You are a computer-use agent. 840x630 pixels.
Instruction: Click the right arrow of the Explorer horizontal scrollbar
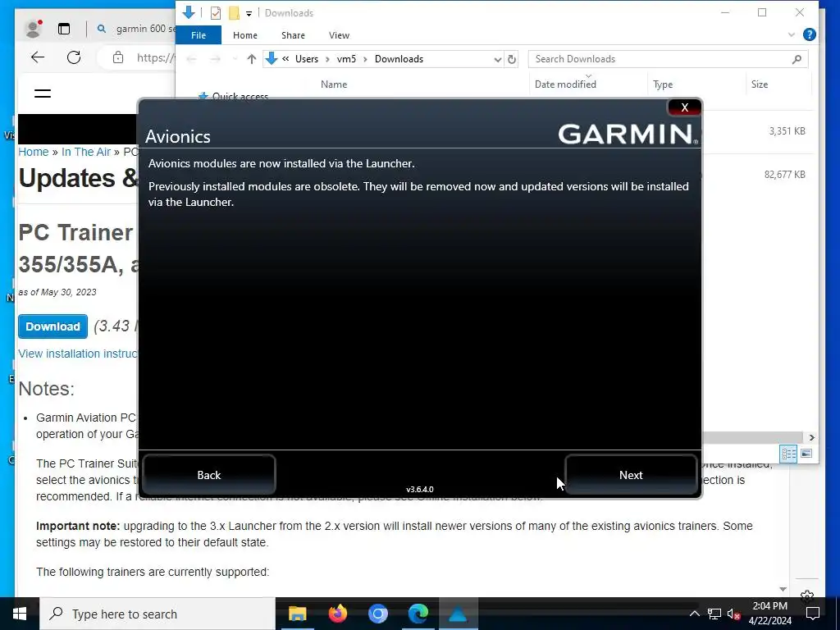tap(811, 437)
